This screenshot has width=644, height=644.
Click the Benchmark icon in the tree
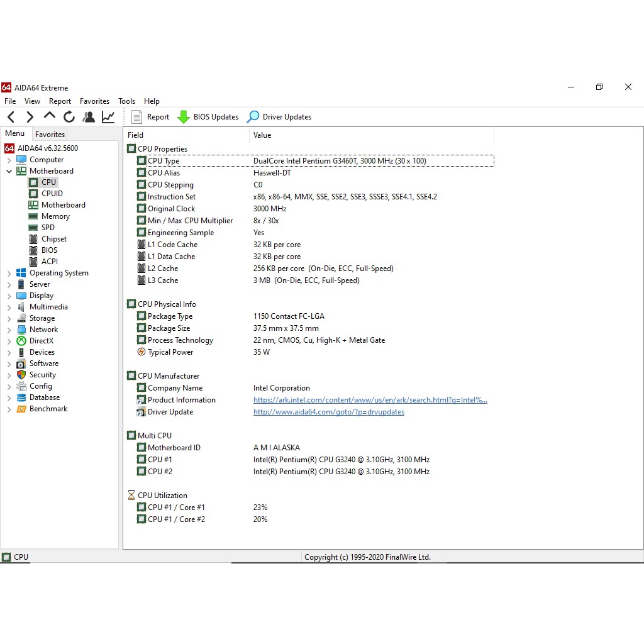pos(21,409)
